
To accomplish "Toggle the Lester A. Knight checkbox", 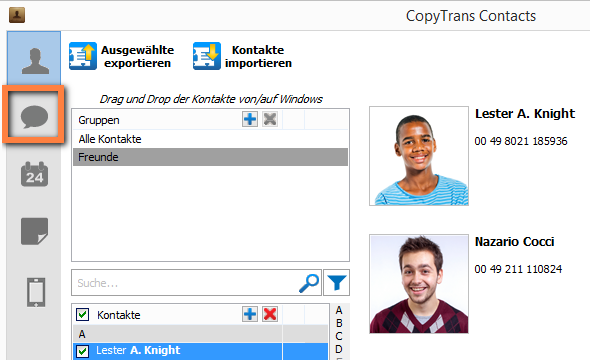I will click(x=82, y=351).
